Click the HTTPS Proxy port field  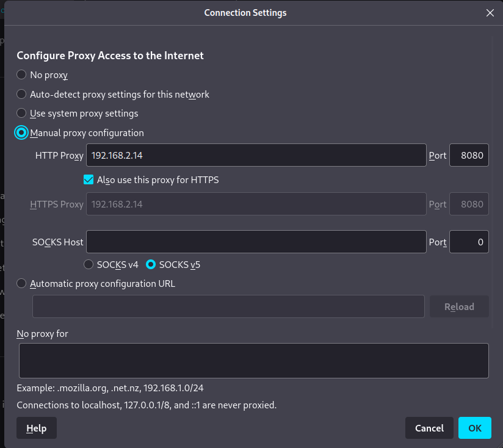click(x=469, y=204)
